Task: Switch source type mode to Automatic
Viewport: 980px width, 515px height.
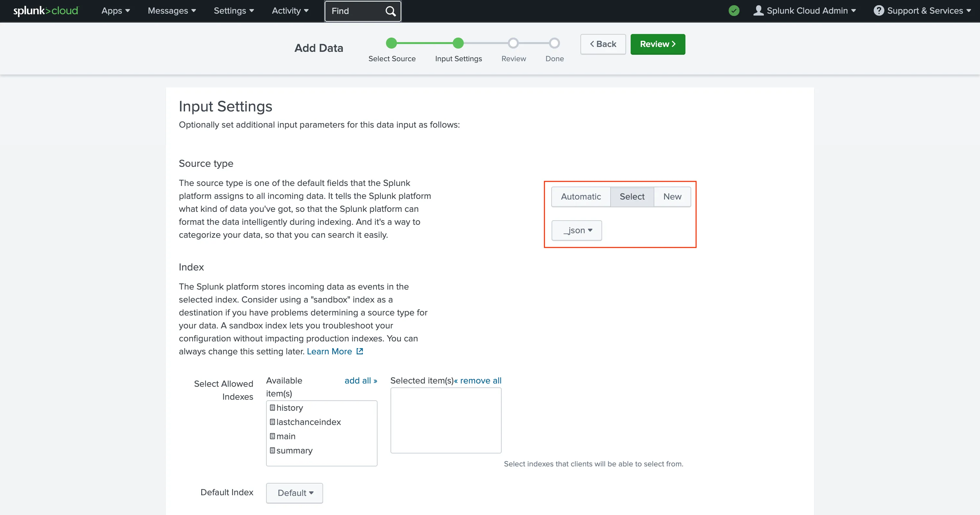Action: tap(580, 197)
